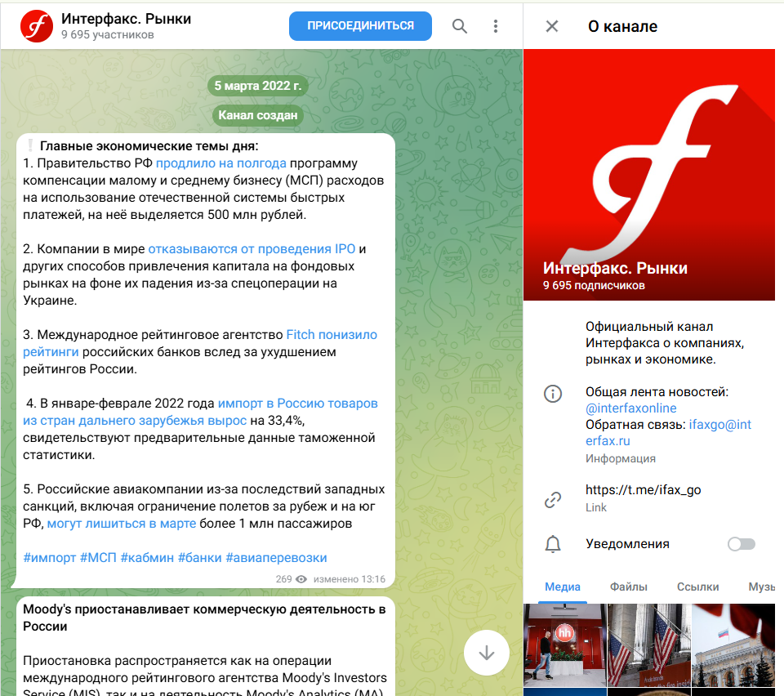
Task: Click the views eye icon beside 269
Action: point(301,579)
